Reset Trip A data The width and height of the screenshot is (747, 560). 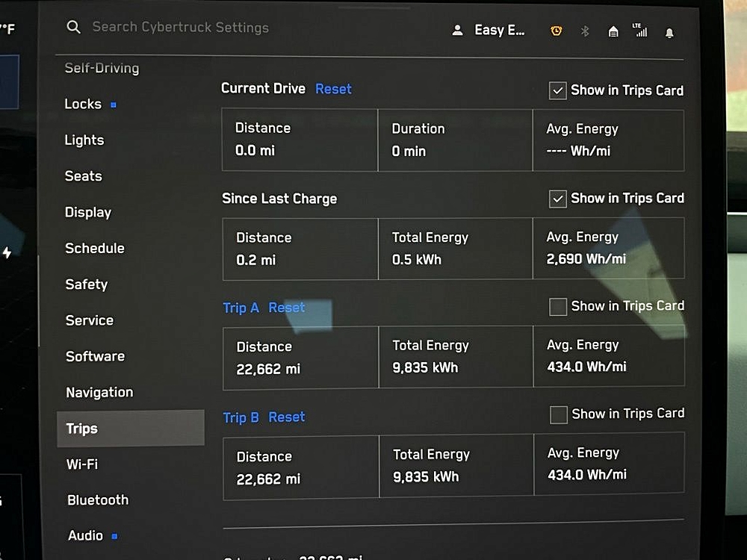(x=287, y=308)
